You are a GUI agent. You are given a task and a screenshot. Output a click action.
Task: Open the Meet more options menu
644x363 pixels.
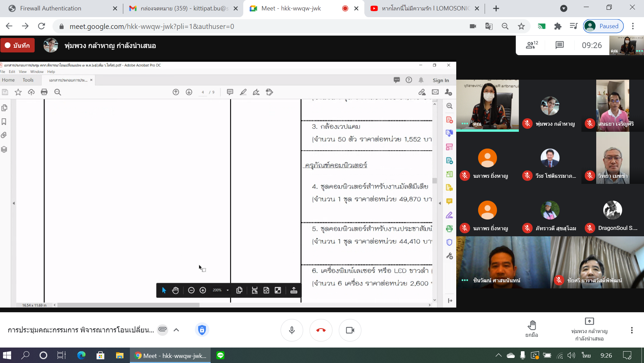click(632, 330)
